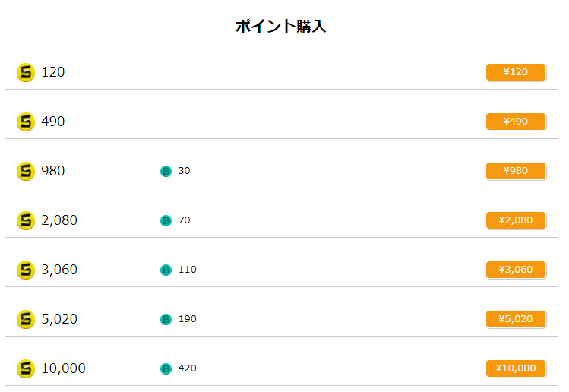Screen dimensions: 569x392
Task: Select the ¥3,060 purchase button
Action: pos(516,270)
